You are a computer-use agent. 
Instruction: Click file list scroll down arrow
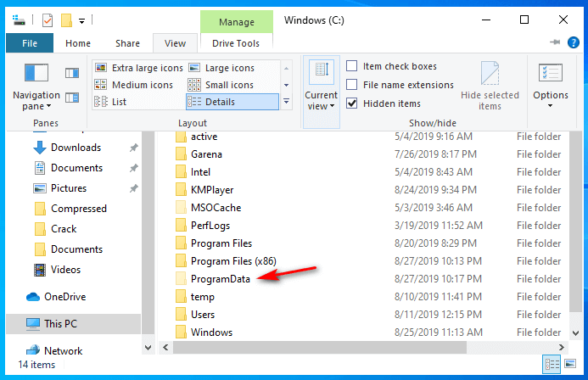pos(575,332)
